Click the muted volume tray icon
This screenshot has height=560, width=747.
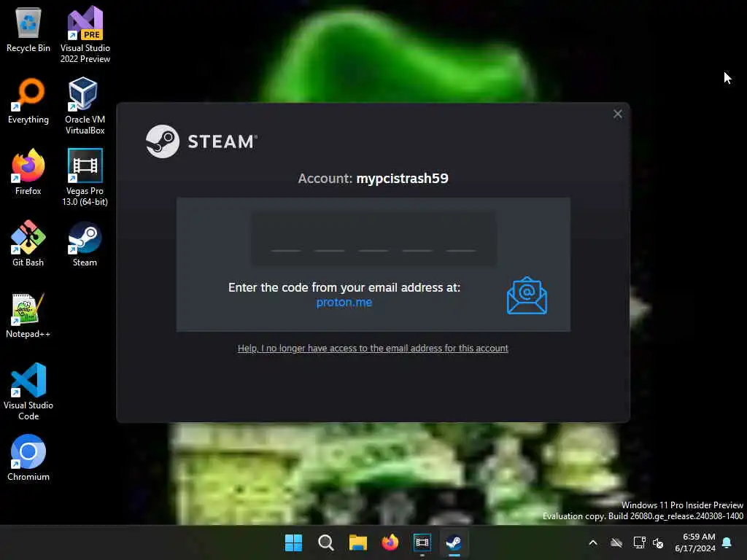coord(658,542)
